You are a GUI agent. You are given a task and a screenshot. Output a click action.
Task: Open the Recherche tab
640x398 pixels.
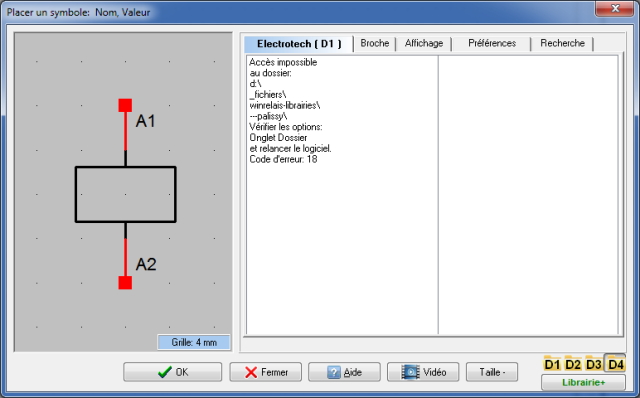562,43
